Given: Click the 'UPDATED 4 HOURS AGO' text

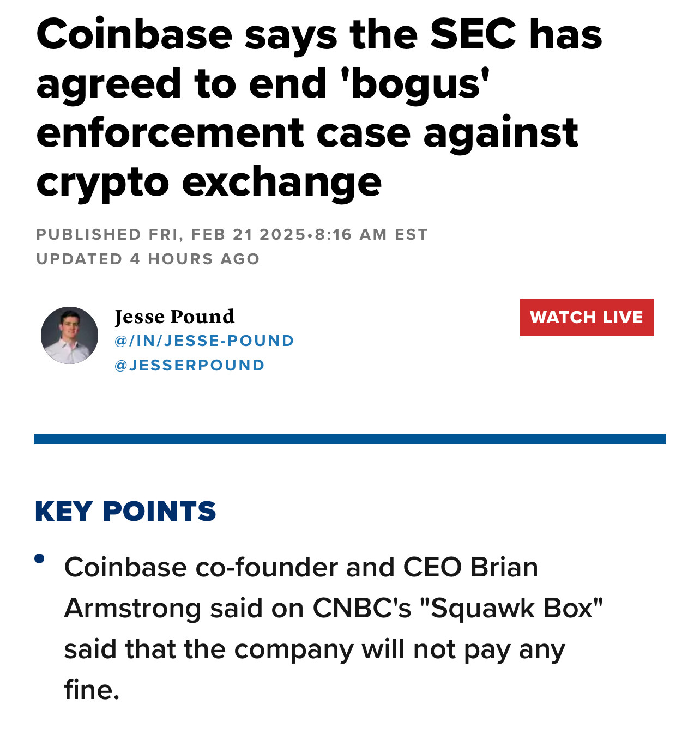Looking at the screenshot, I should tap(148, 259).
